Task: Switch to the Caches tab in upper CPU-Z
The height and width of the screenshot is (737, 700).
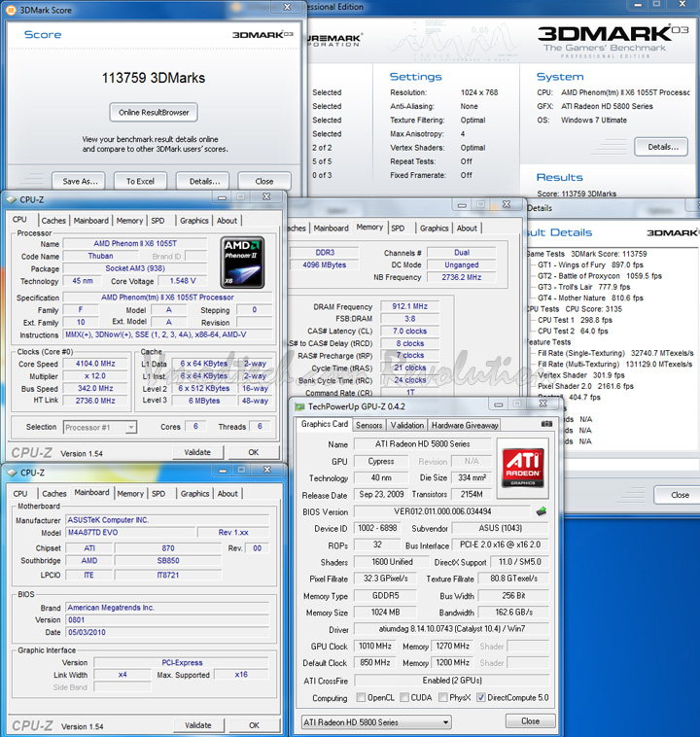Action: coord(53,221)
